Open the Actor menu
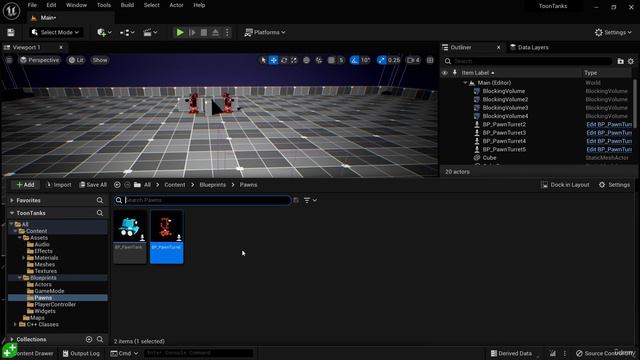Viewport: 640px width, 360px height. click(176, 5)
